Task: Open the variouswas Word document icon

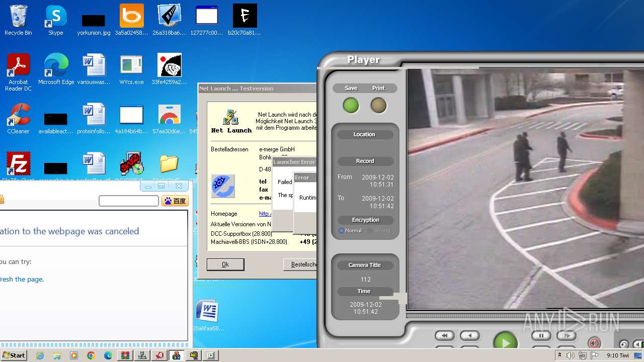Action: (x=94, y=69)
